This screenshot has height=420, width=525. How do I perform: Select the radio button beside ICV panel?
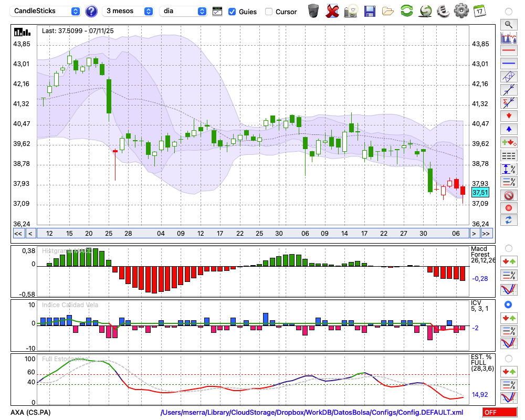(x=508, y=304)
